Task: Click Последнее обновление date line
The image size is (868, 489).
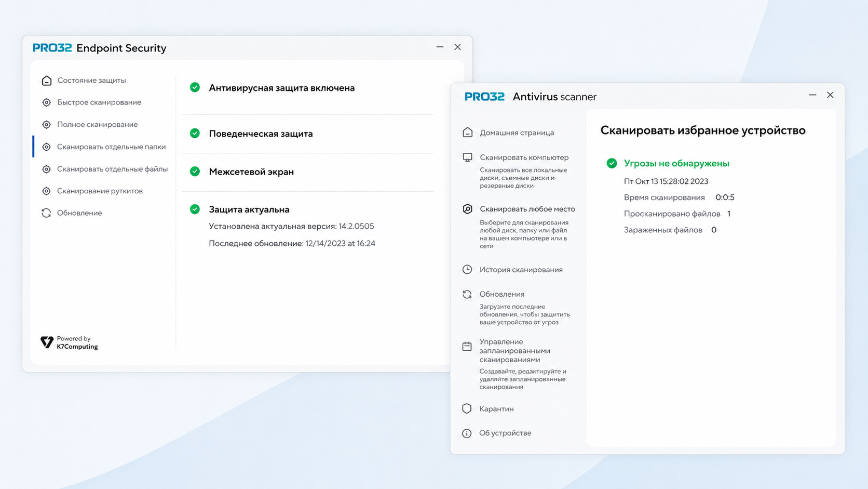Action: (292, 244)
